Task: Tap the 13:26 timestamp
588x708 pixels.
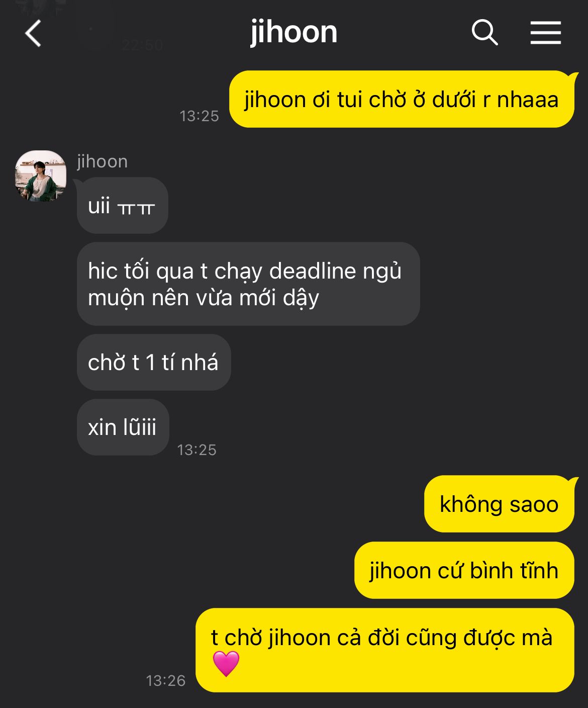Action: (x=166, y=680)
